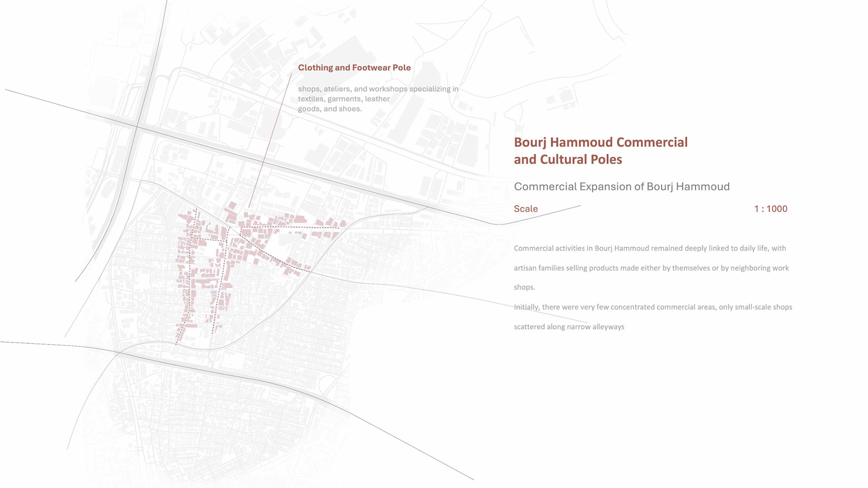This screenshot has height=488, width=868.
Task: Select the paragraph line starting 'Commercial activities in'
Action: click(650, 249)
